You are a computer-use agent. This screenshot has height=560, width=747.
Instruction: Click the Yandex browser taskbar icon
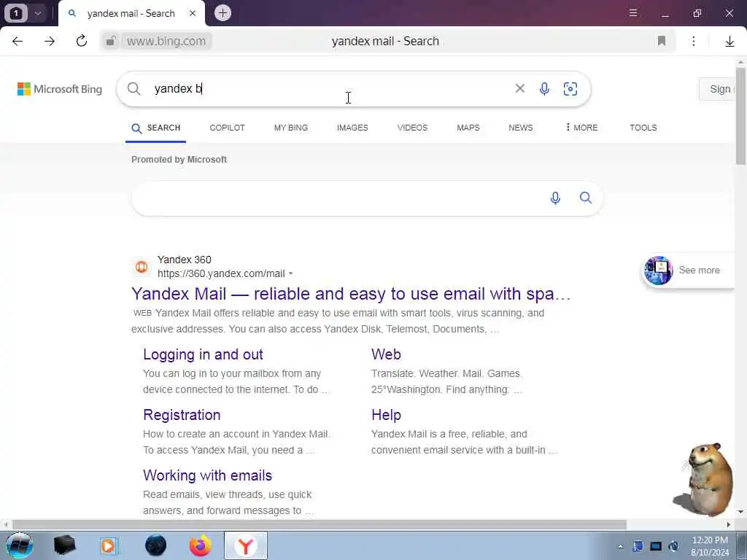coord(246,545)
